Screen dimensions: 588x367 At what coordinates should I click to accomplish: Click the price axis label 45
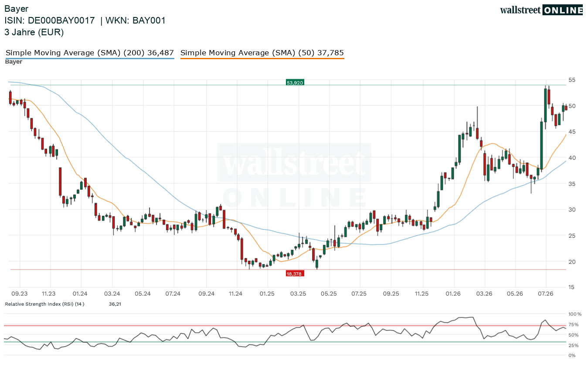coord(572,131)
